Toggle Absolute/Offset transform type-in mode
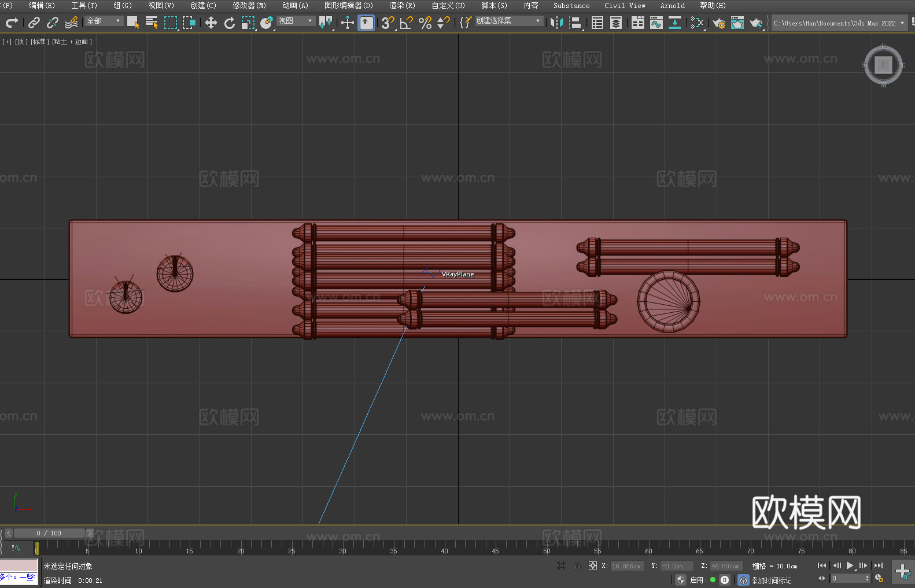The height and width of the screenshot is (588, 915). [592, 565]
